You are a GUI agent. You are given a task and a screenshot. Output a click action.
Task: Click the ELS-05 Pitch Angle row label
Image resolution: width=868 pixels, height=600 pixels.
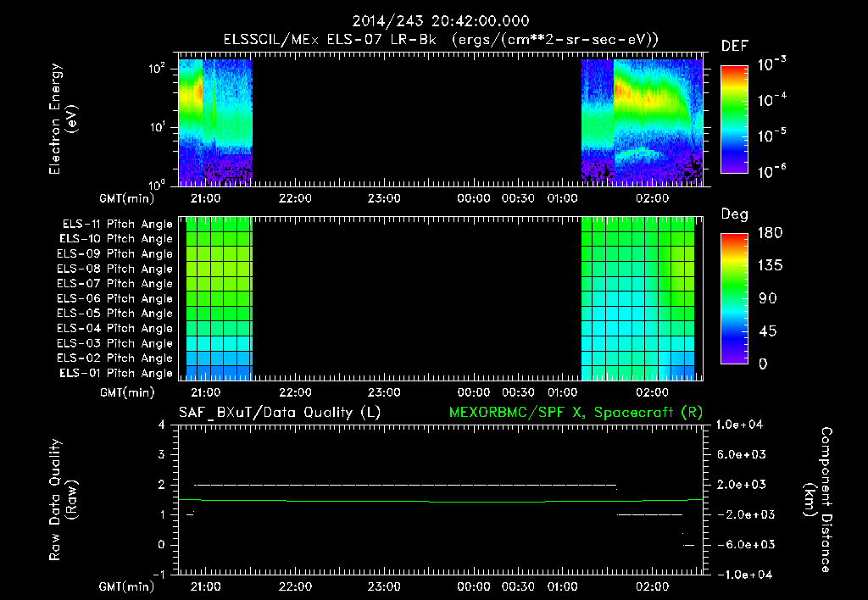(x=115, y=314)
